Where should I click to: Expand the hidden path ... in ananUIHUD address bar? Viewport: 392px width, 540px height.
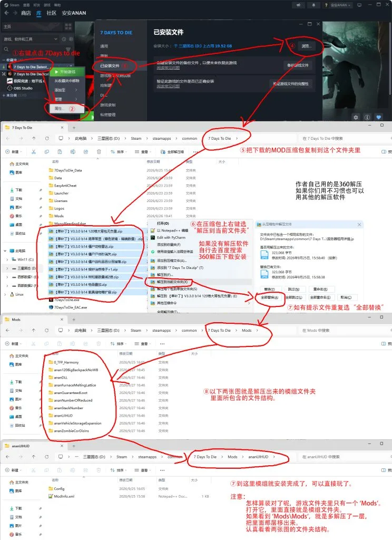pyautogui.click(x=76, y=457)
